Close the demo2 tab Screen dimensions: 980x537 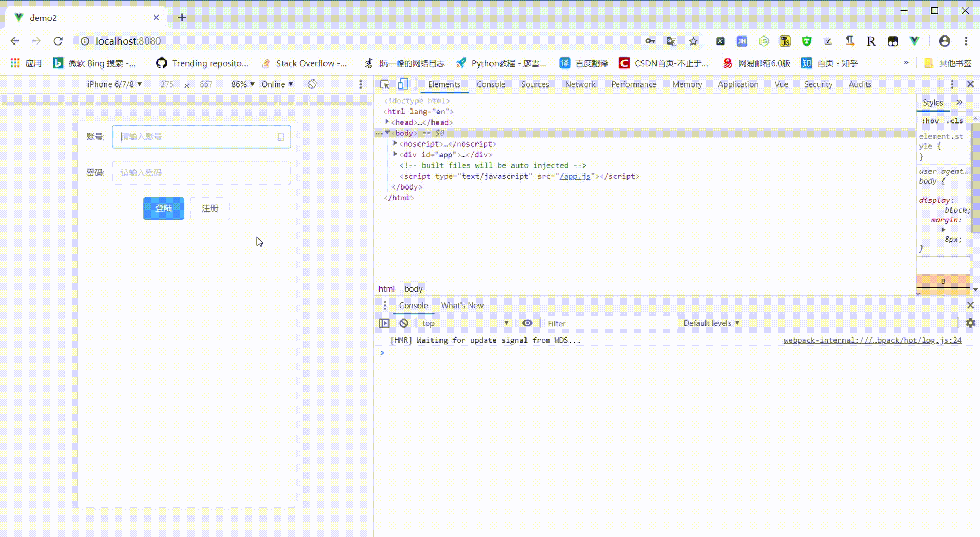point(156,18)
